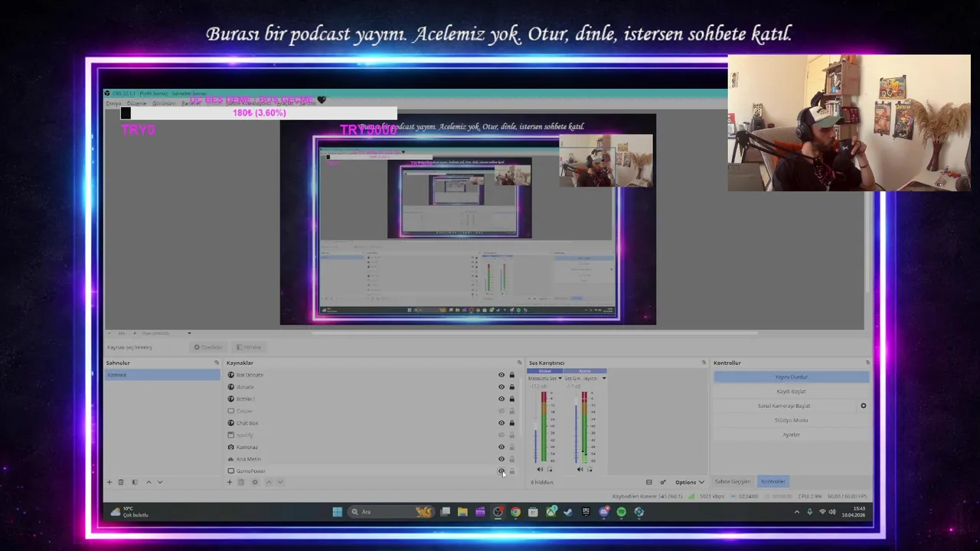Hide the Bar Donate source
Screen dimensions: 980x551
[501, 375]
